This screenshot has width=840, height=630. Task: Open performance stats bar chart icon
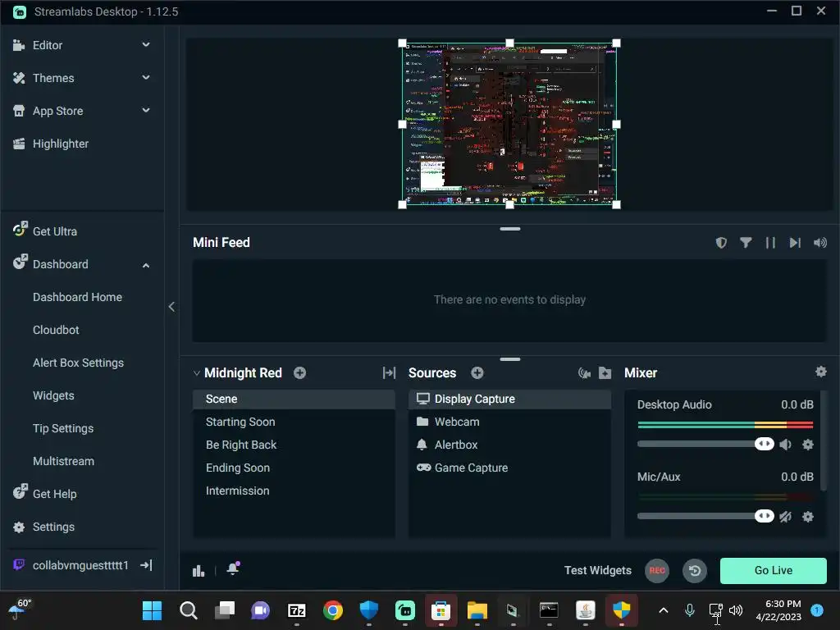199,571
